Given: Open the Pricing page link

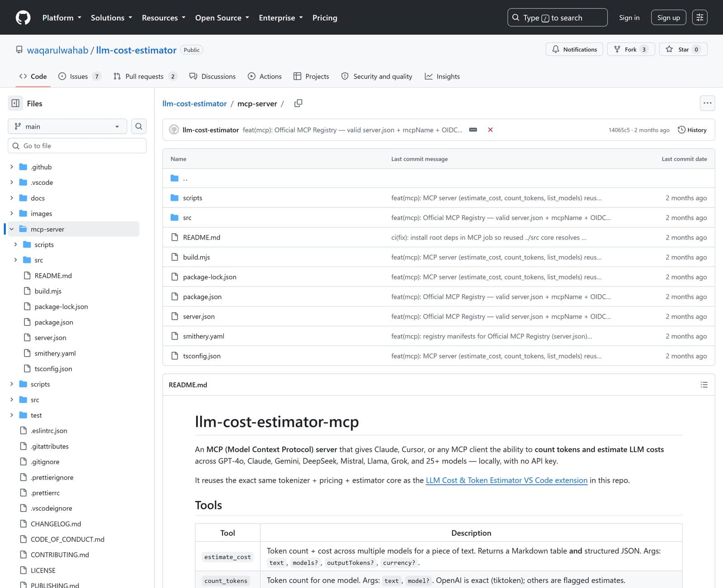Looking at the screenshot, I should click(x=325, y=18).
